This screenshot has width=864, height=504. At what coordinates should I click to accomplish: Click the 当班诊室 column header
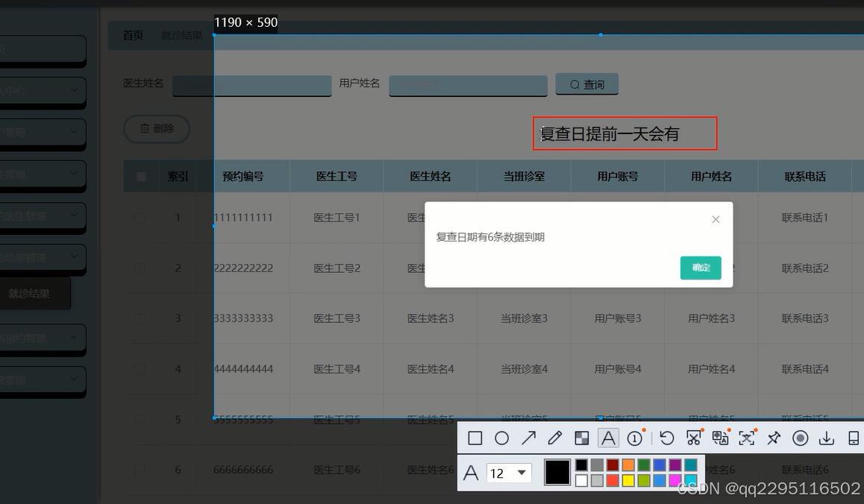click(524, 176)
